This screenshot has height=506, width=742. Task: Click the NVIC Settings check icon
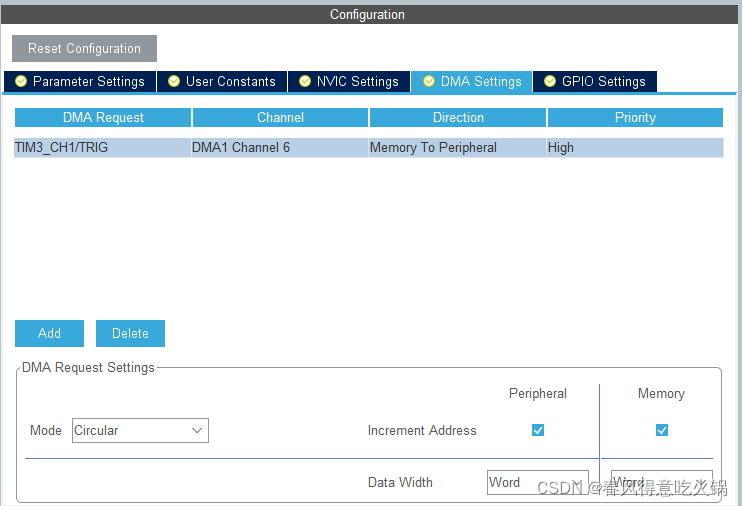[305, 81]
